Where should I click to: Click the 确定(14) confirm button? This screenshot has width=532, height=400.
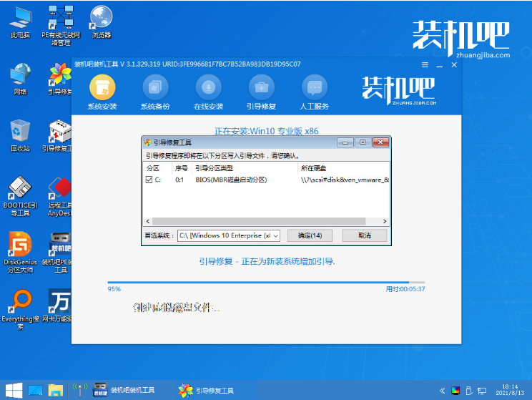coord(310,235)
